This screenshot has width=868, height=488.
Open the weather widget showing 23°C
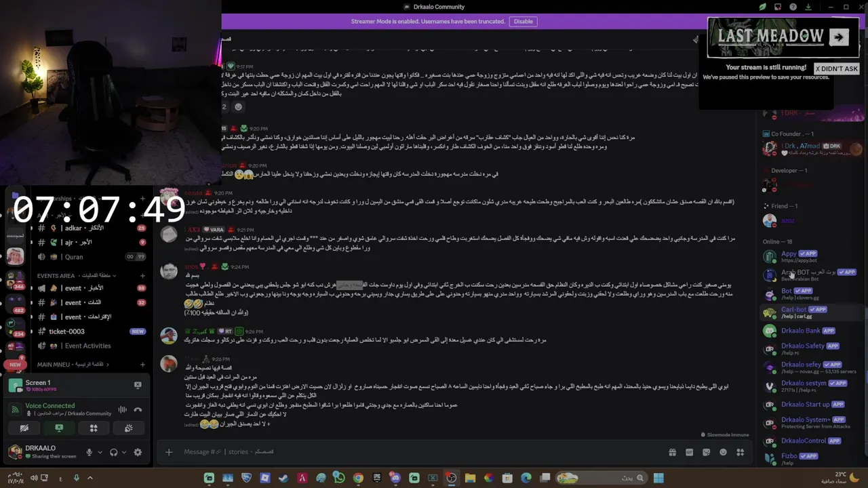[840, 477]
